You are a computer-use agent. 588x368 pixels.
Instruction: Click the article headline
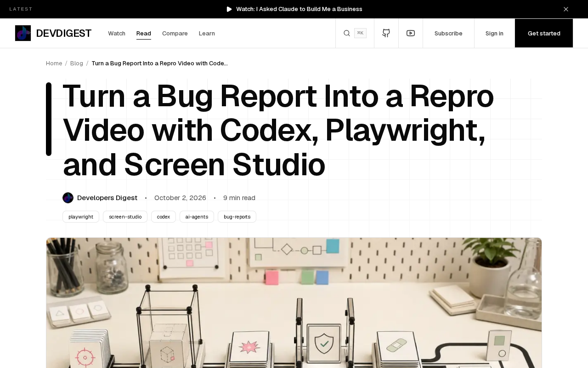[278, 131]
